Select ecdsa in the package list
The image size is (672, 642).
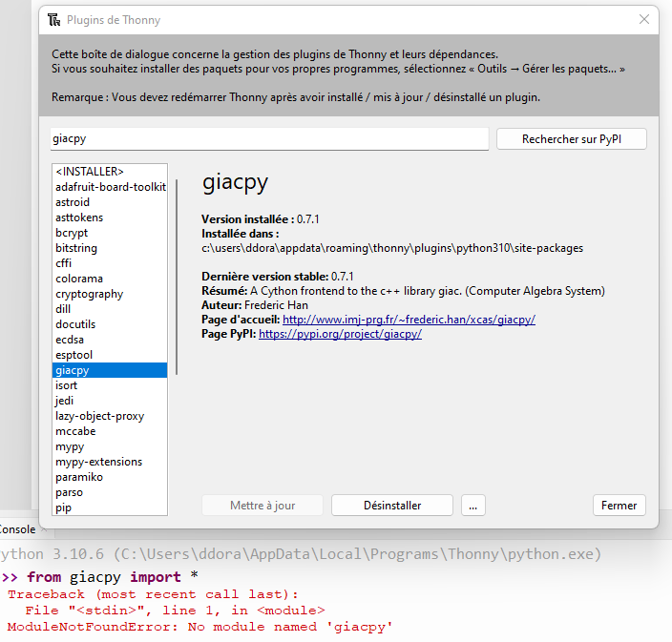tap(109, 340)
